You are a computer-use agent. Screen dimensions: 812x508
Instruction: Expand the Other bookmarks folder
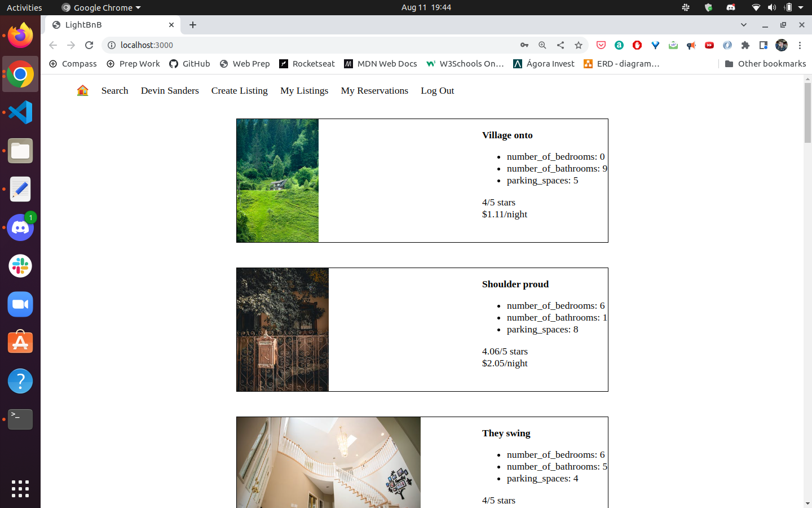coord(765,64)
